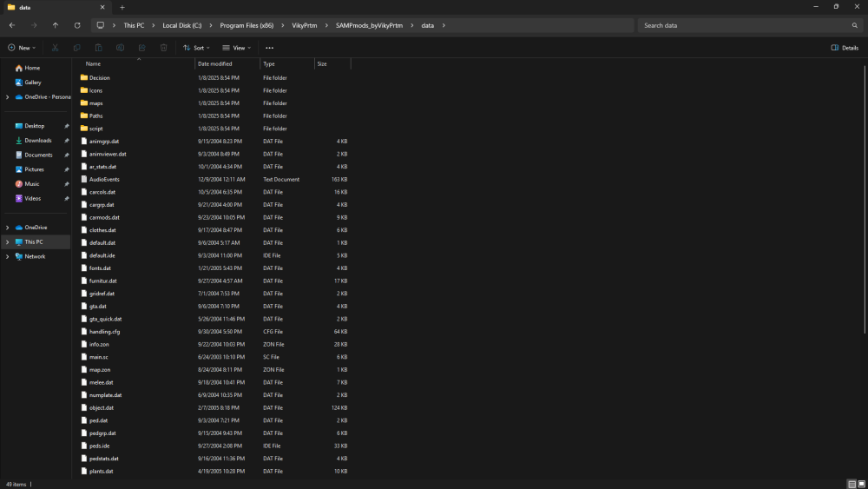
Task: Click the search magnifier icon
Action: (855, 25)
